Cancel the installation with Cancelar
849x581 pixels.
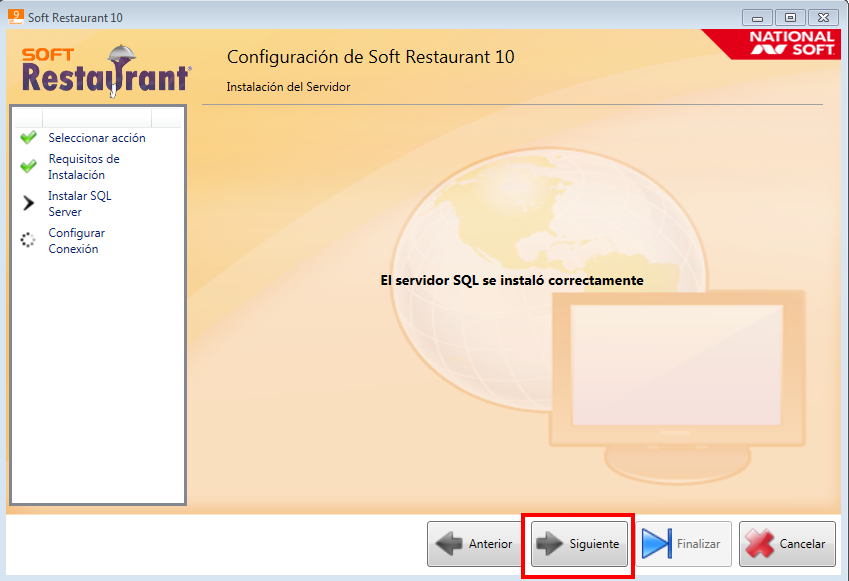click(787, 544)
